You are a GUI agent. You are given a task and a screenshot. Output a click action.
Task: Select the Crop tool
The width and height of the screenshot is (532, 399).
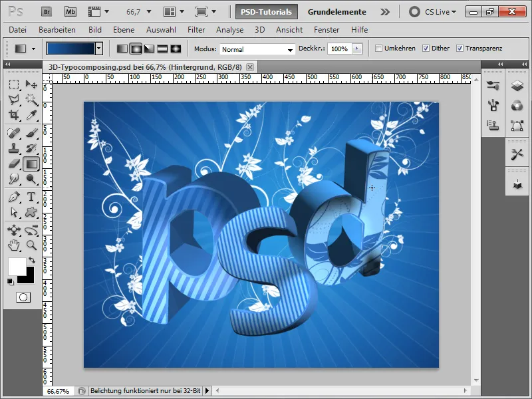[14, 115]
